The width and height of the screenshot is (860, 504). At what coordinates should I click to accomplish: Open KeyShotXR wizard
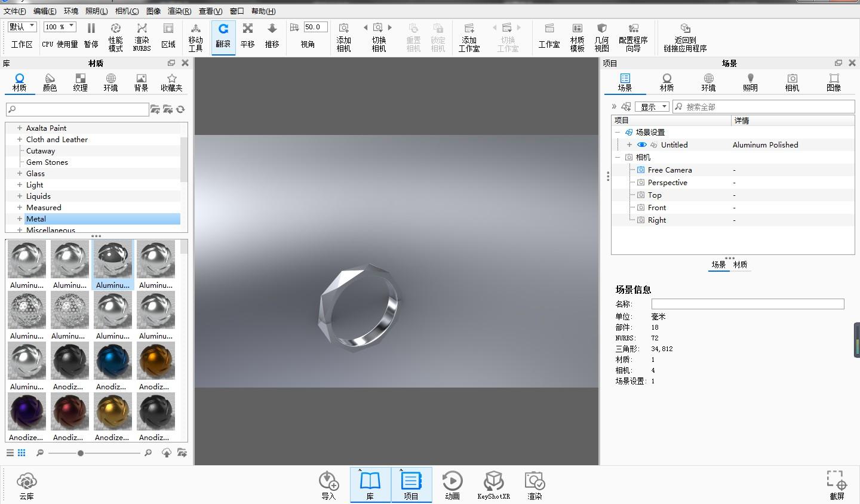pos(493,485)
